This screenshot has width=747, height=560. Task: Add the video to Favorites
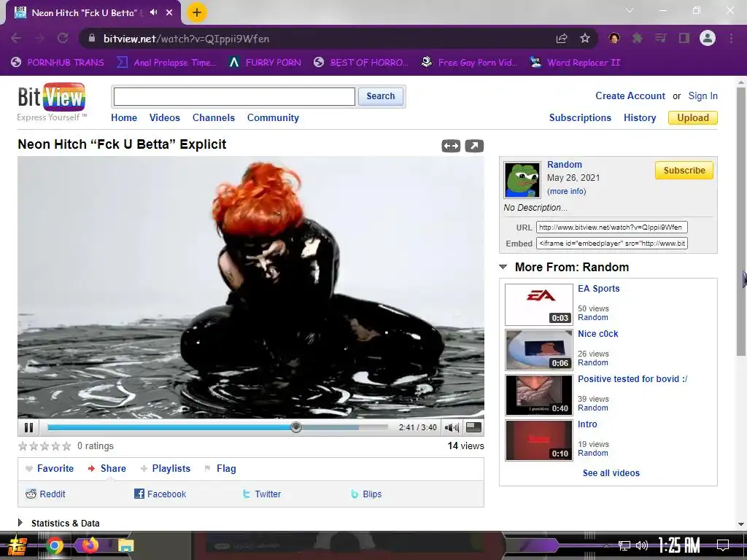click(50, 469)
